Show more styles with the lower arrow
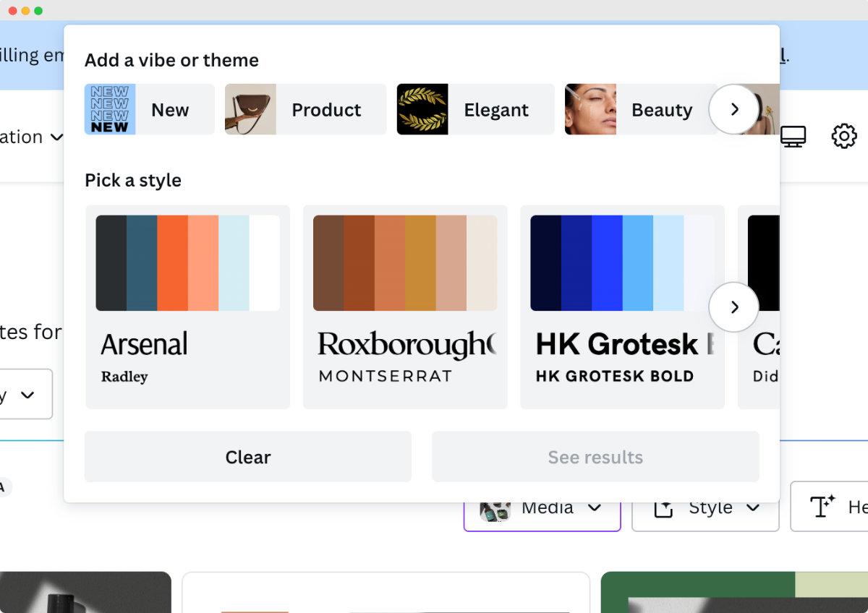868x613 pixels. tap(734, 307)
